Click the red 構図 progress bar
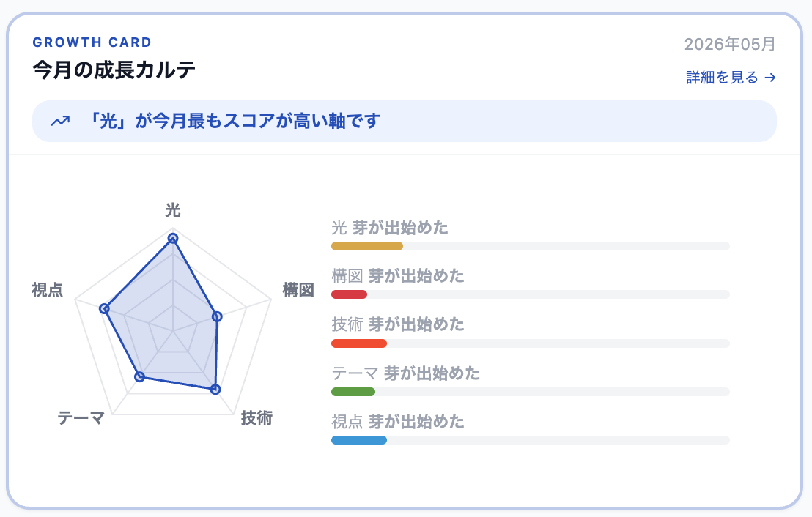Viewport: 812px width, 517px height. 349,294
